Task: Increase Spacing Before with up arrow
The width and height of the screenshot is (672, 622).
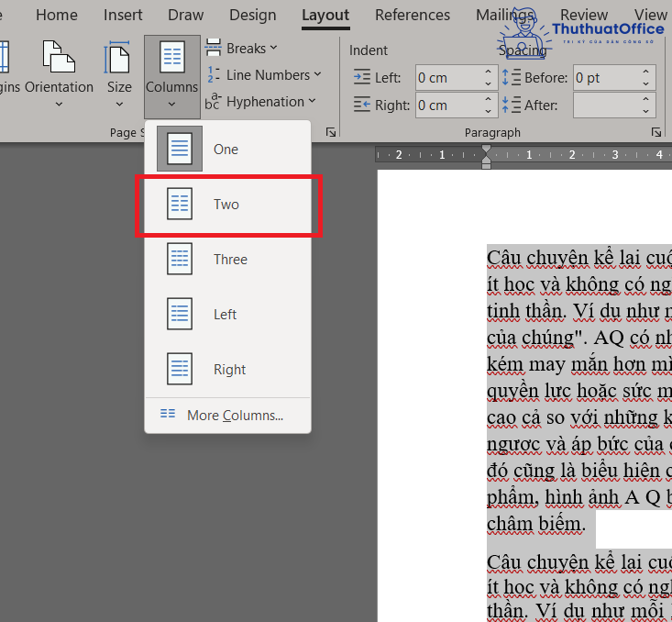Action: [x=645, y=72]
